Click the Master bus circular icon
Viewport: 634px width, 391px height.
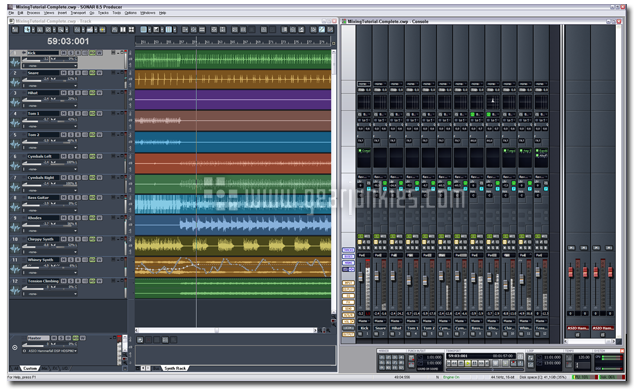pos(15,347)
